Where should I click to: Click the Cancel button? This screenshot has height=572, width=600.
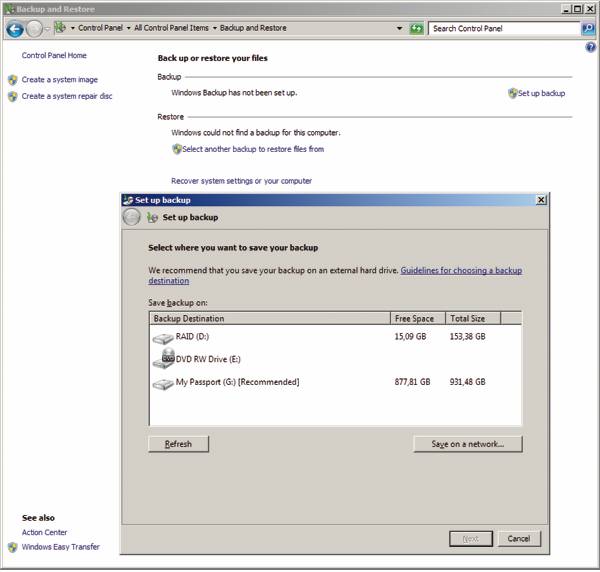tap(519, 539)
